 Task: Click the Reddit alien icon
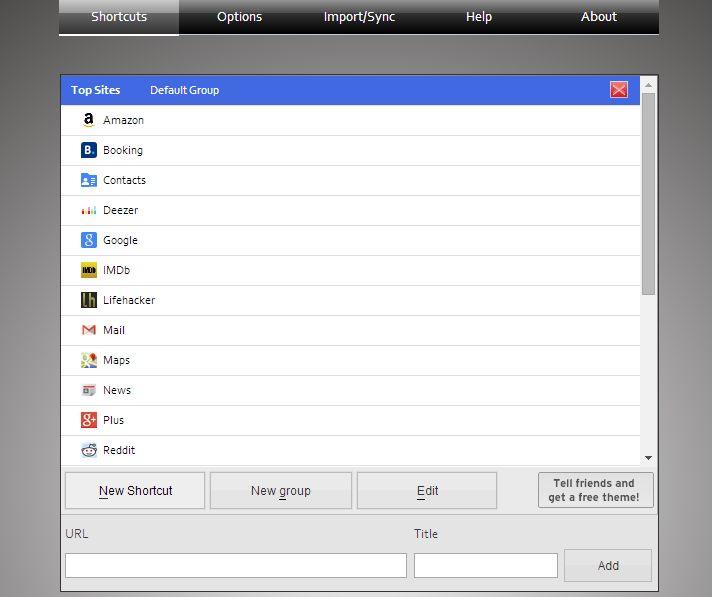point(89,449)
